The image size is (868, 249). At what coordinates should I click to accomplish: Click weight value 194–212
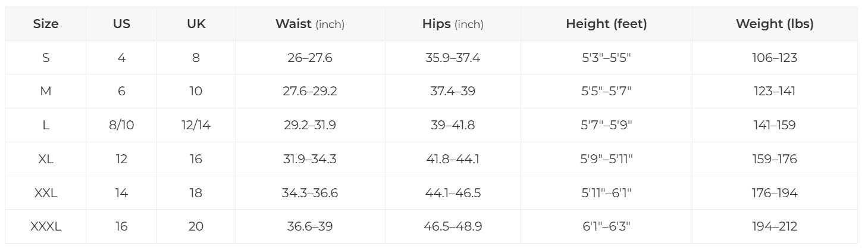[x=775, y=227]
